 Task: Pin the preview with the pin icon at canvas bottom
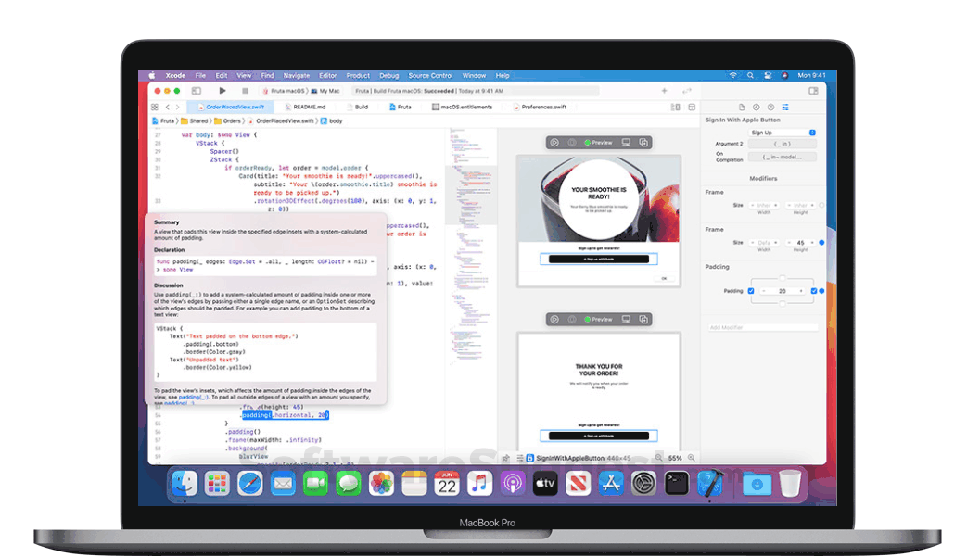505,458
